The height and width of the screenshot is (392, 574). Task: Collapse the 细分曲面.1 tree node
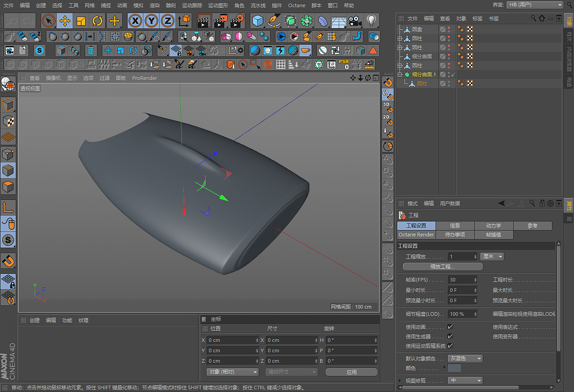[x=400, y=74]
